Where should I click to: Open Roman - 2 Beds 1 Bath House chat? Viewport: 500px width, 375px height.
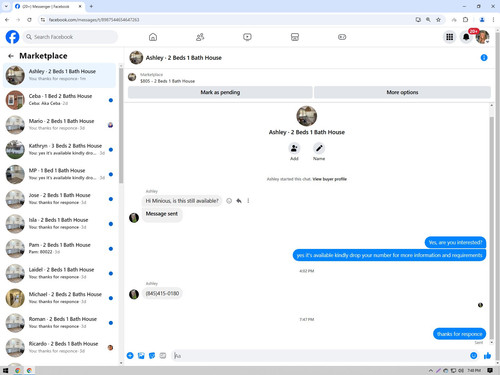pyautogui.click(x=59, y=323)
